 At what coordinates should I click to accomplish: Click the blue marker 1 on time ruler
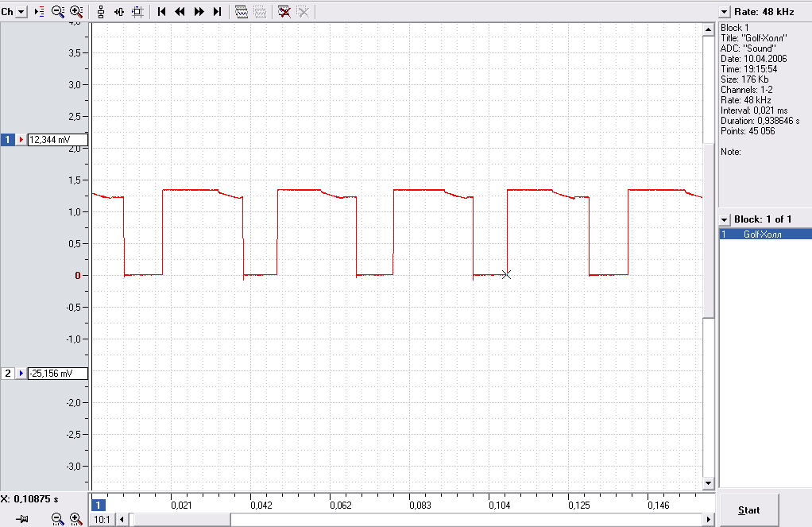99,505
